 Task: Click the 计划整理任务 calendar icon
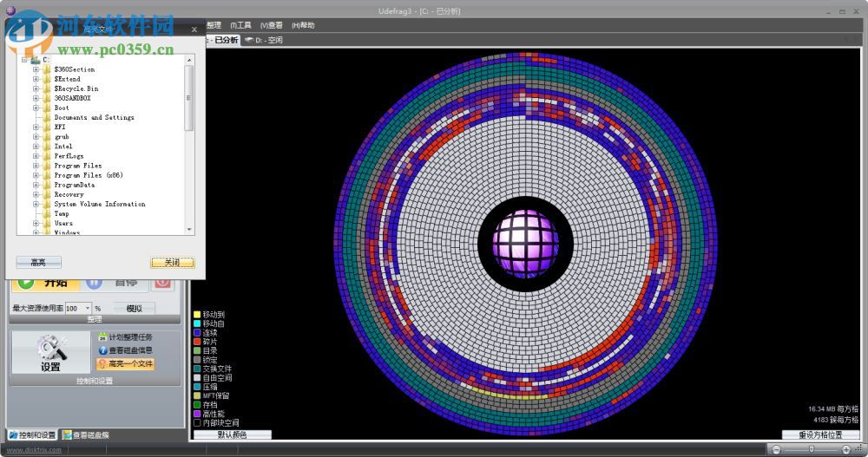pos(102,337)
